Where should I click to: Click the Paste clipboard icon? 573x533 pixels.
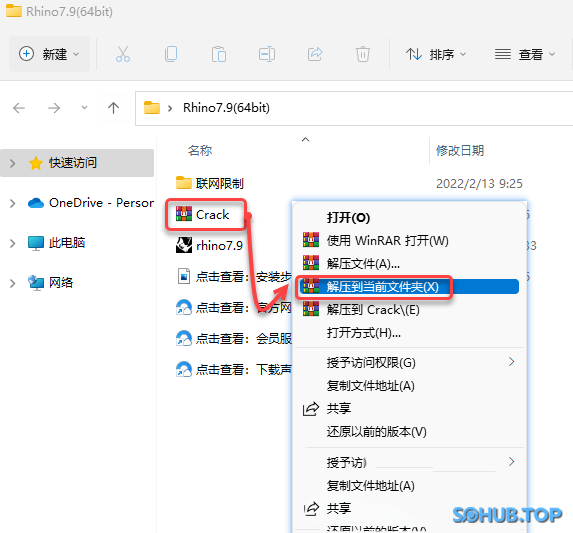point(219,54)
